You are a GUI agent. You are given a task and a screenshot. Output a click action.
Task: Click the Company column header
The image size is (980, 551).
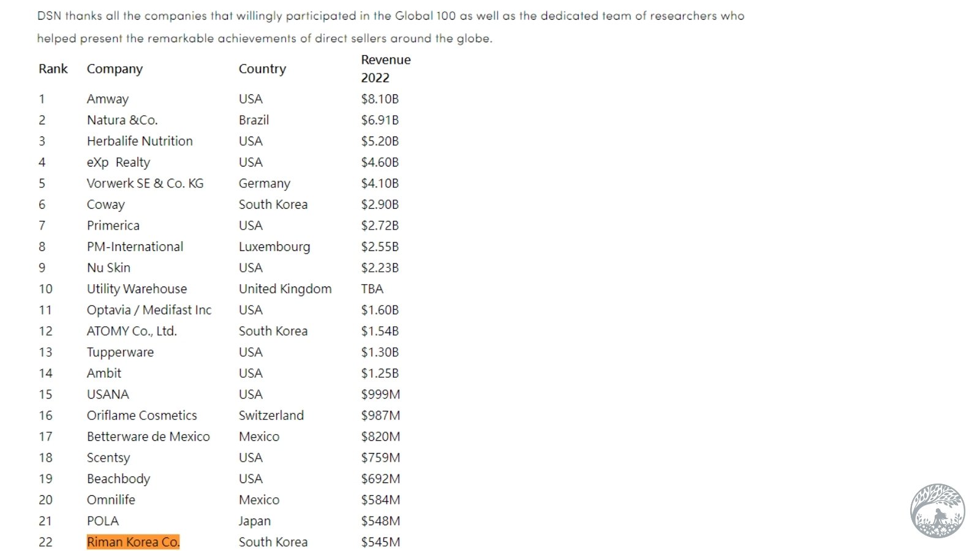(x=115, y=69)
